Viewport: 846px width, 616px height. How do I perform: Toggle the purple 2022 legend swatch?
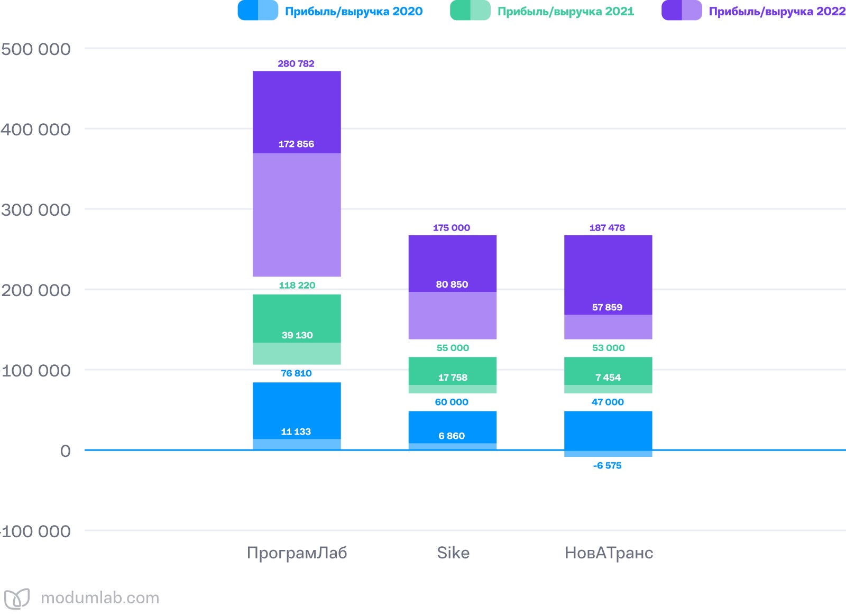pos(682,11)
